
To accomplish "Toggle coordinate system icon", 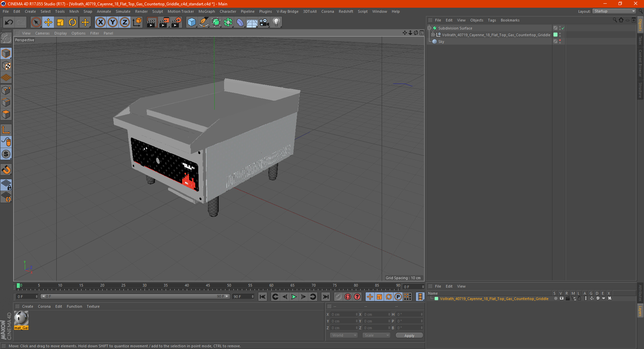I will (137, 22).
